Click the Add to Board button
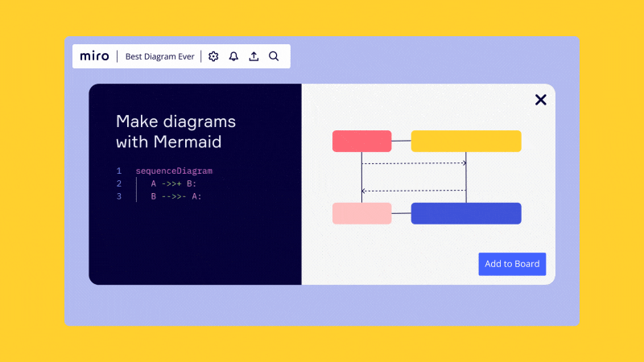The height and width of the screenshot is (362, 644). pyautogui.click(x=512, y=264)
